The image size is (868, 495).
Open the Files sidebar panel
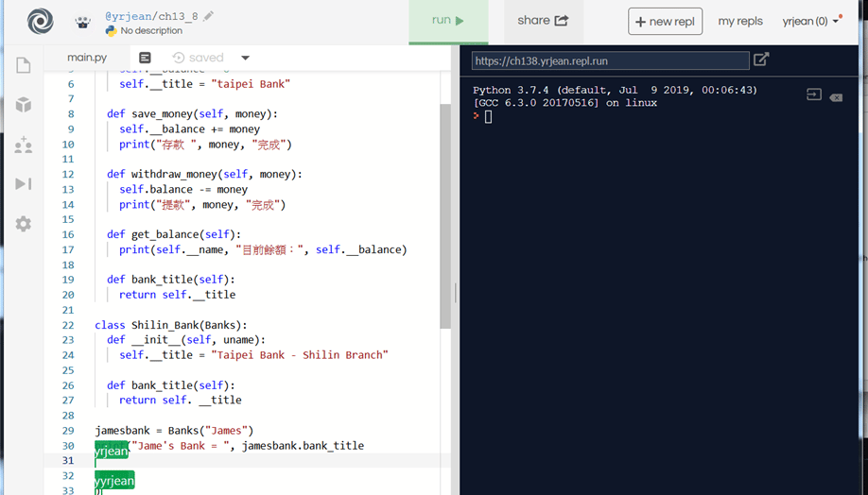tap(24, 65)
